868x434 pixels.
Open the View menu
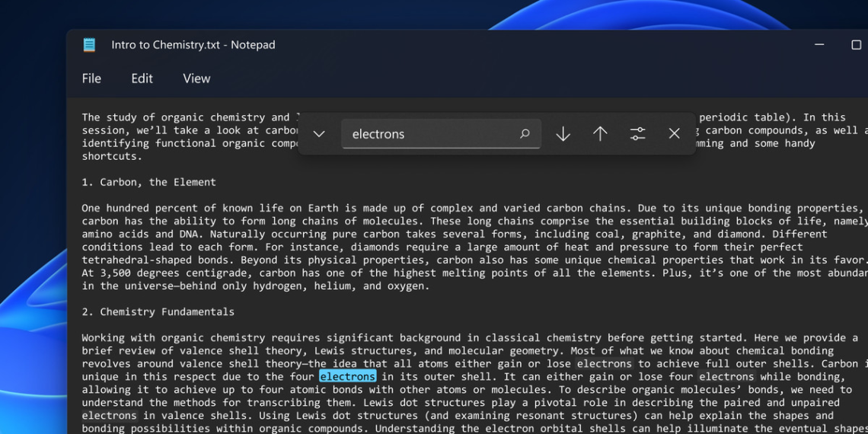[196, 78]
